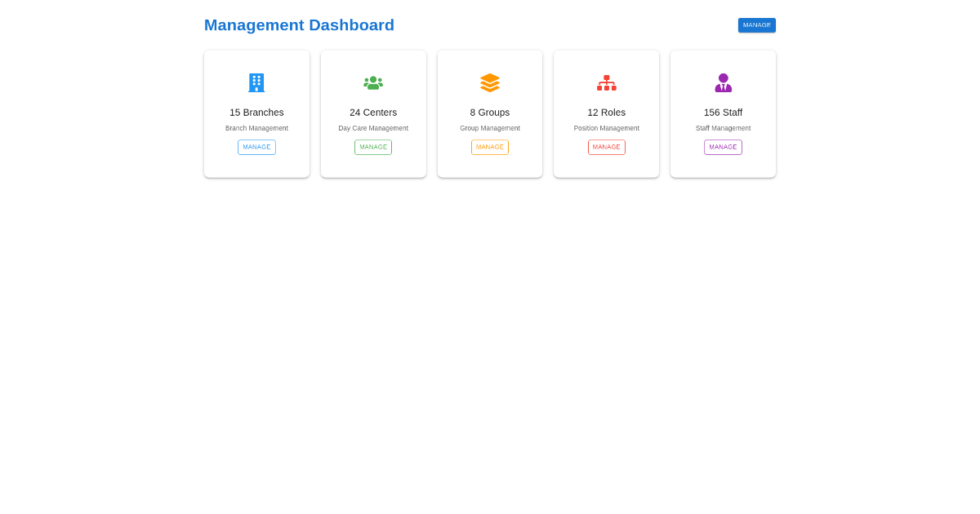Select the "15 Branches" card title

click(256, 113)
